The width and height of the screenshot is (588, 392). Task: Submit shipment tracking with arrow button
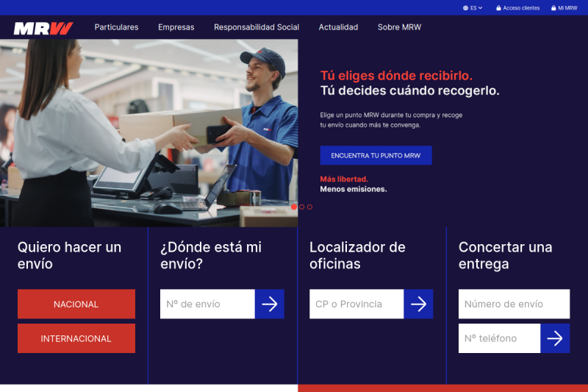pos(270,304)
